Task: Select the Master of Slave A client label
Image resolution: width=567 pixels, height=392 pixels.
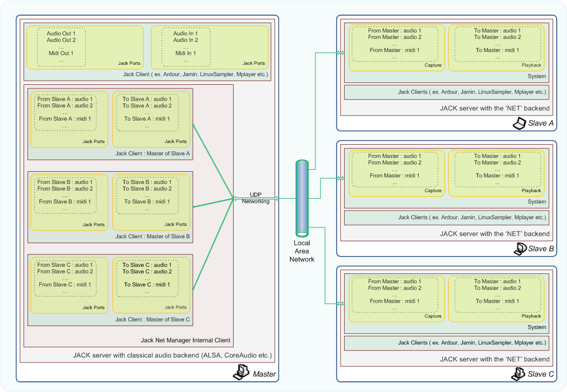Action: (152, 153)
